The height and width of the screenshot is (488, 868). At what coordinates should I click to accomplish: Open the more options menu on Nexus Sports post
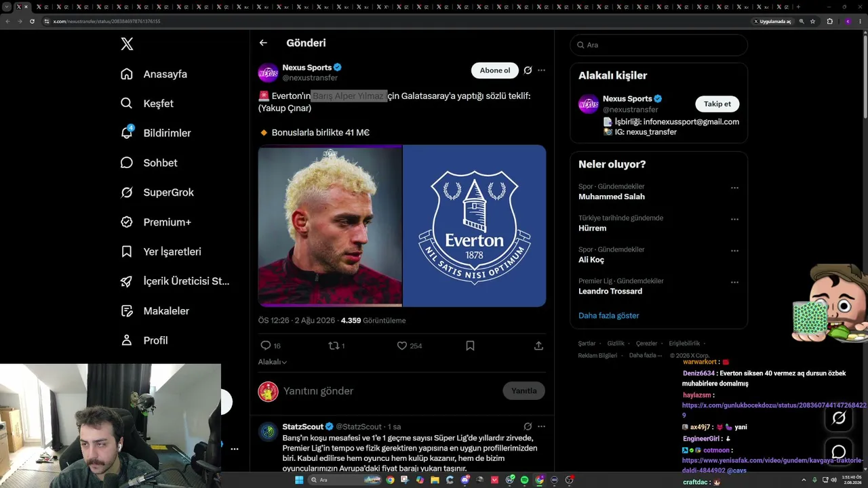tap(541, 70)
